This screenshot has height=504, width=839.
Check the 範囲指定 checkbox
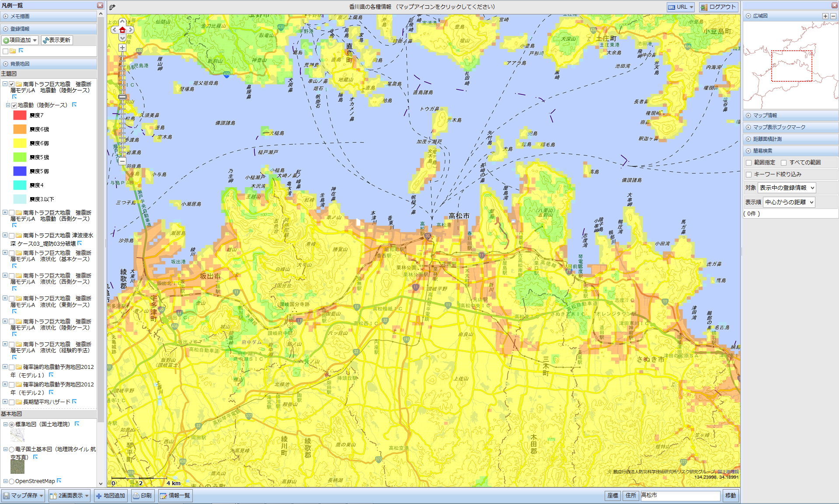pos(748,163)
